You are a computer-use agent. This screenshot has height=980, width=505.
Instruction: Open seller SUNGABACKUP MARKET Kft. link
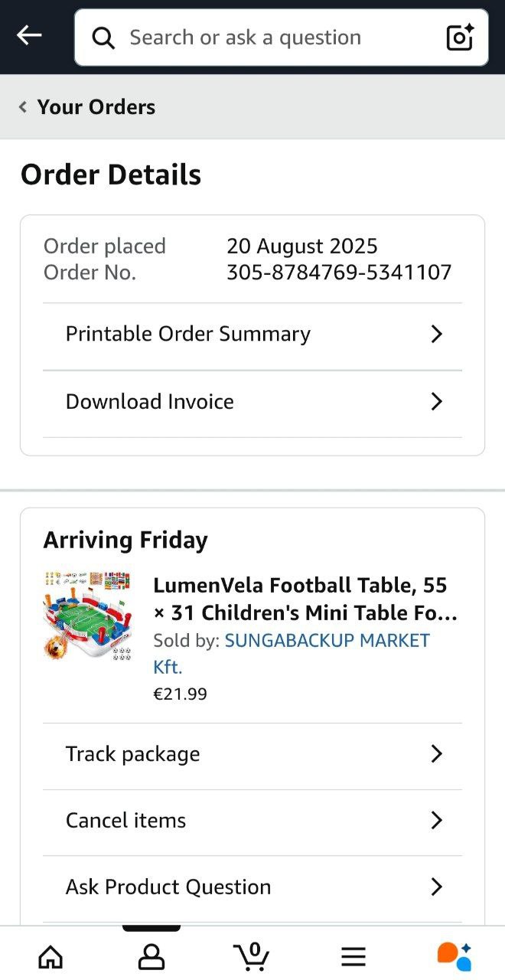(327, 641)
